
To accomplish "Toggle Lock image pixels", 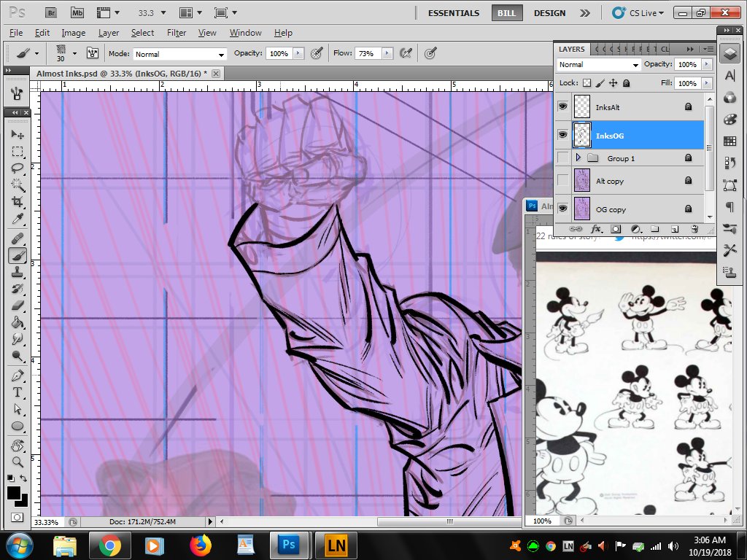I will (x=600, y=83).
